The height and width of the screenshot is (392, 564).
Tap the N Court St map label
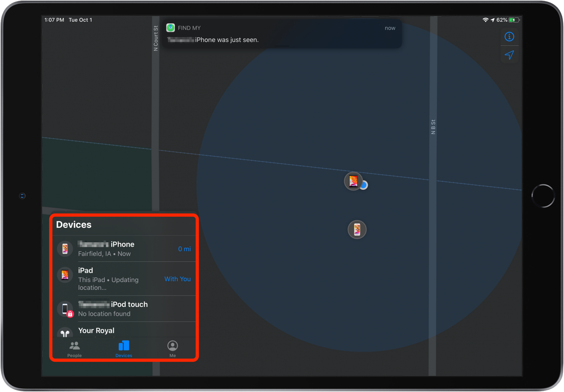tap(156, 38)
